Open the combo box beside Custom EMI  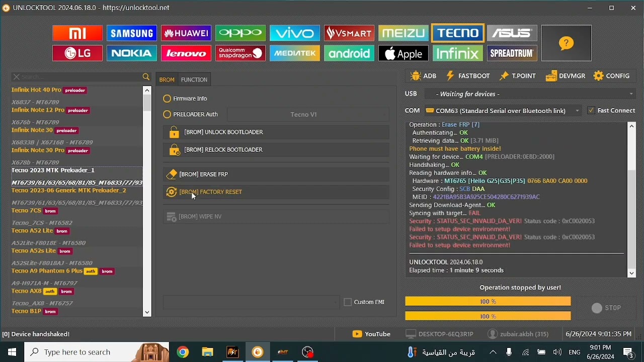252,303
